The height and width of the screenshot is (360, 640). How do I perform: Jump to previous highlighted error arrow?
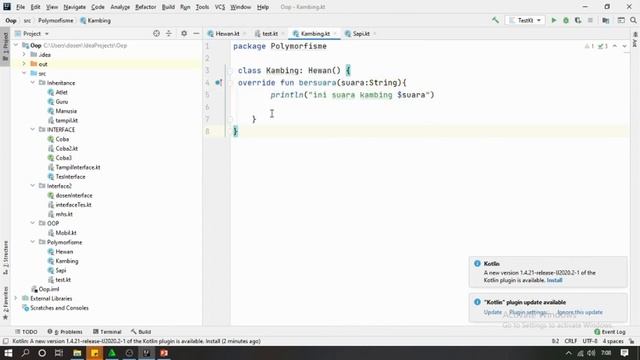point(615,46)
